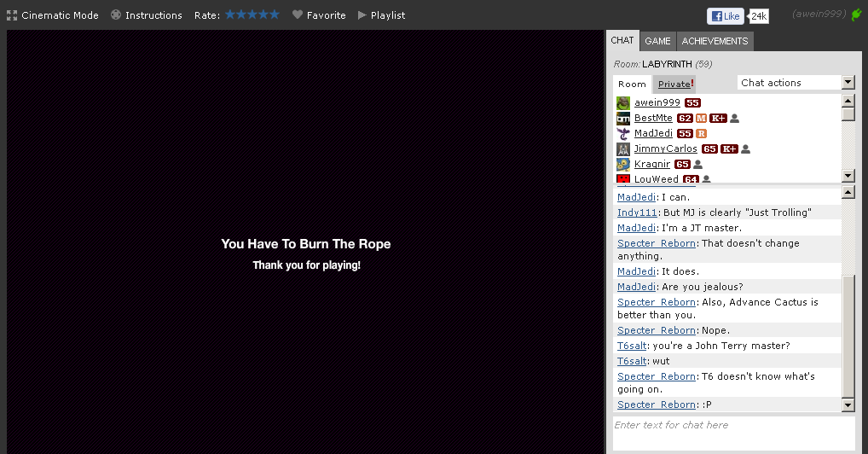Open Kragnir's profile link
868x454 pixels.
pyautogui.click(x=652, y=164)
